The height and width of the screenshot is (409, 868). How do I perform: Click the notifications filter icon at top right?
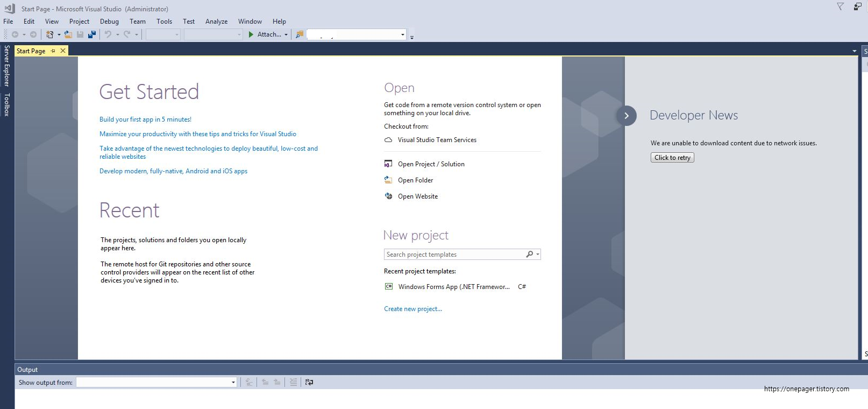[840, 6]
